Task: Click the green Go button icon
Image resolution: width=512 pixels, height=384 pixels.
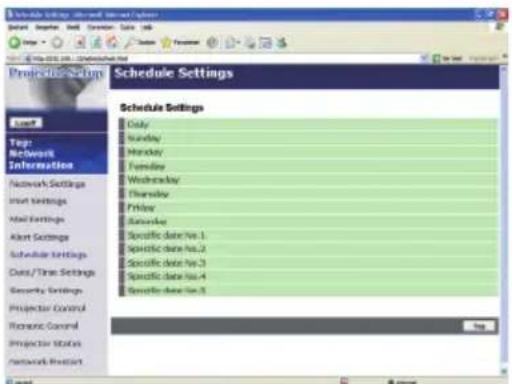Action: click(436, 59)
